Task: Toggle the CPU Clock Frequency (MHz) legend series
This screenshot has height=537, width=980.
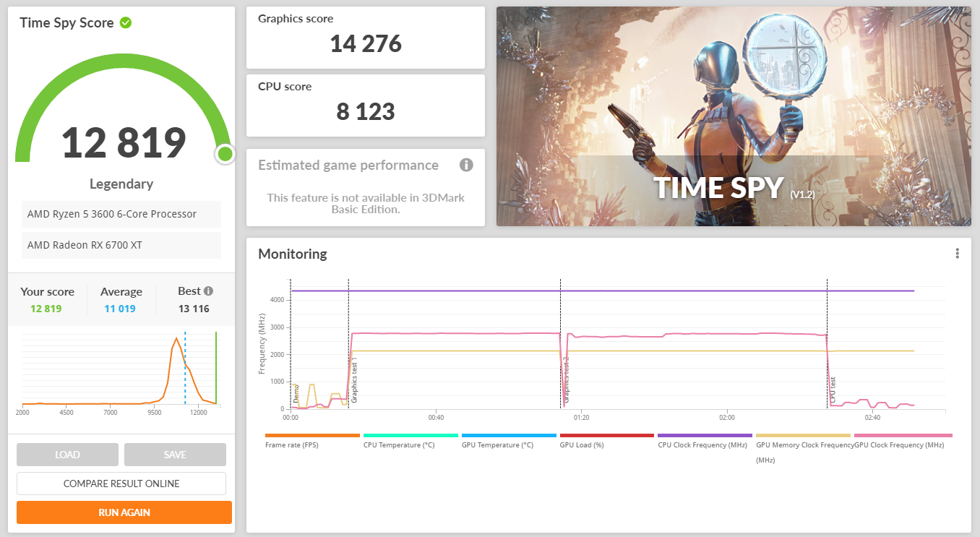Action: (x=705, y=440)
